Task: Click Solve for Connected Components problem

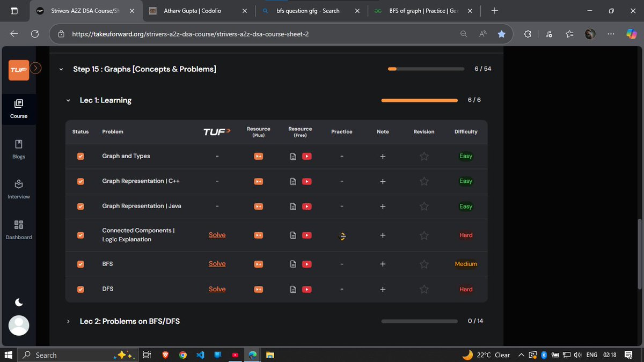Action: pyautogui.click(x=217, y=235)
